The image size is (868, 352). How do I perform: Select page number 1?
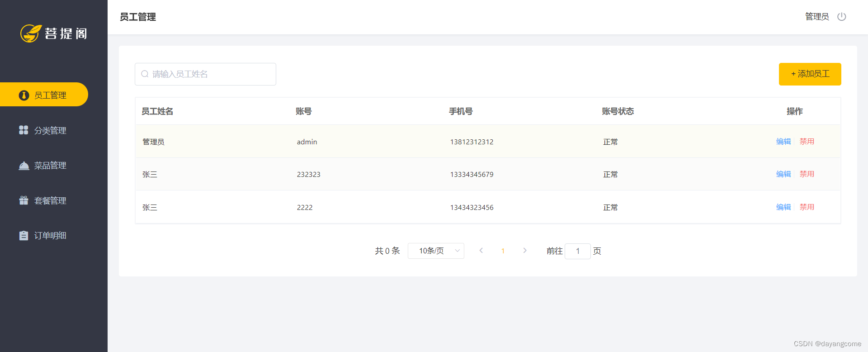503,251
